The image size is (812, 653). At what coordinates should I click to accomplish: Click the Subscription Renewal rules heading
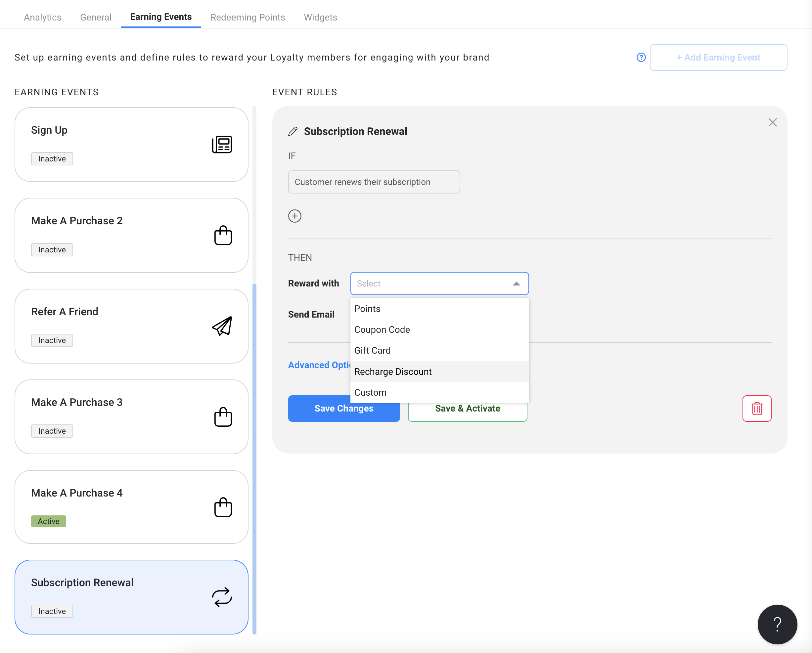click(x=355, y=131)
